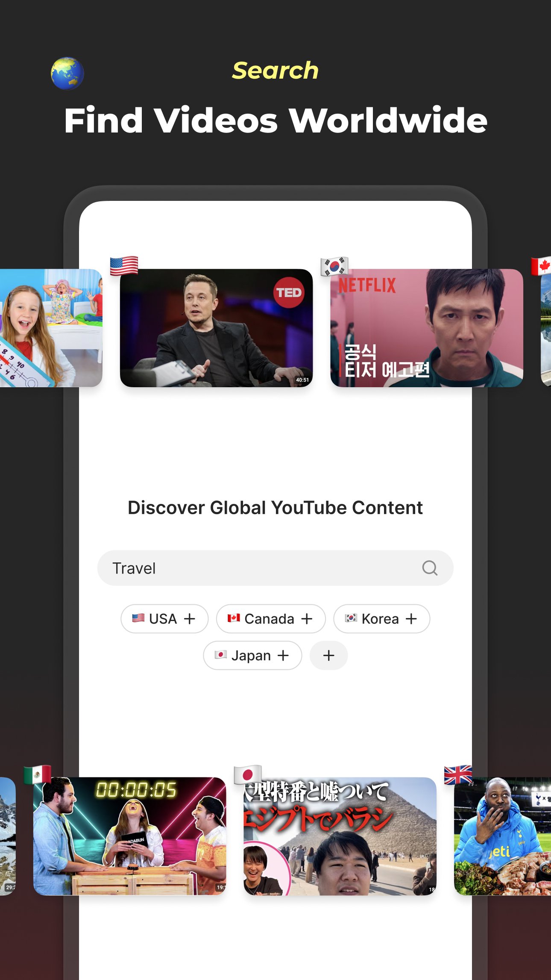Screen dimensions: 551x980
Task: Click the UK flag icon
Action: tap(458, 774)
